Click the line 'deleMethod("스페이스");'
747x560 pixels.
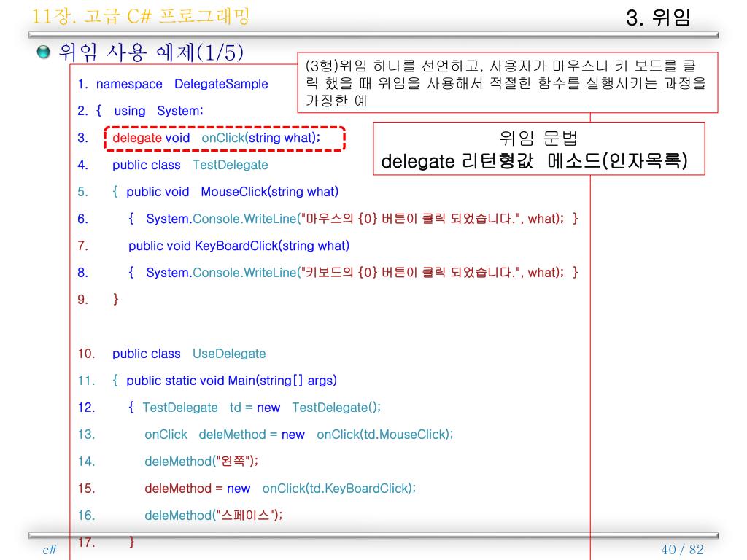(x=214, y=516)
